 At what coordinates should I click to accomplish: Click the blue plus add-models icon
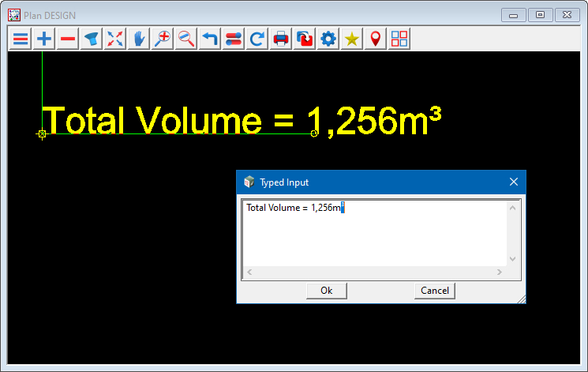(x=44, y=39)
